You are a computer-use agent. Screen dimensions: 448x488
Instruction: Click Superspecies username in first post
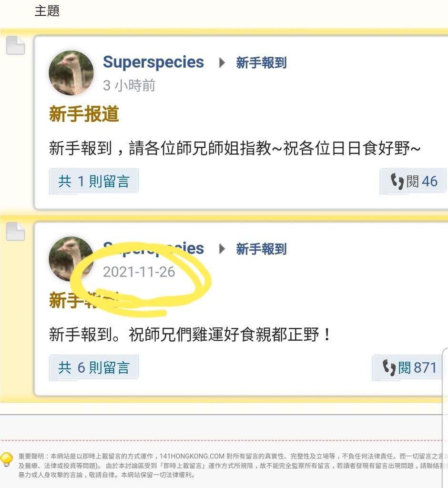[x=153, y=62]
